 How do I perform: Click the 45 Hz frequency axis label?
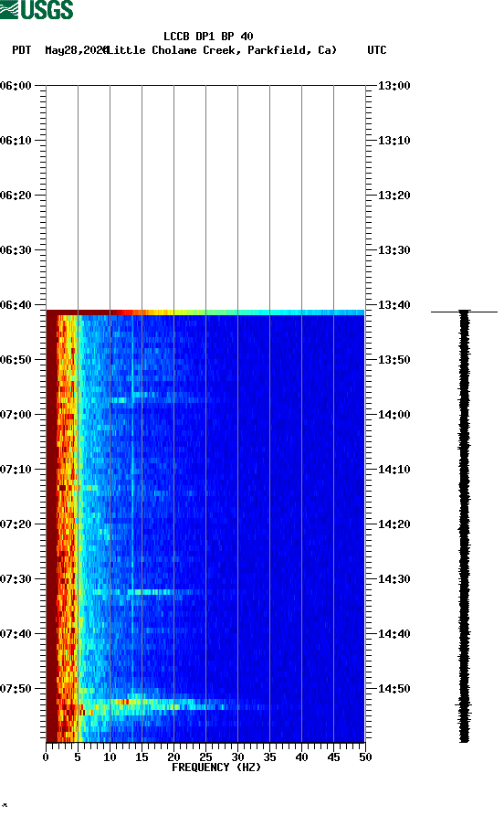pyautogui.click(x=333, y=757)
